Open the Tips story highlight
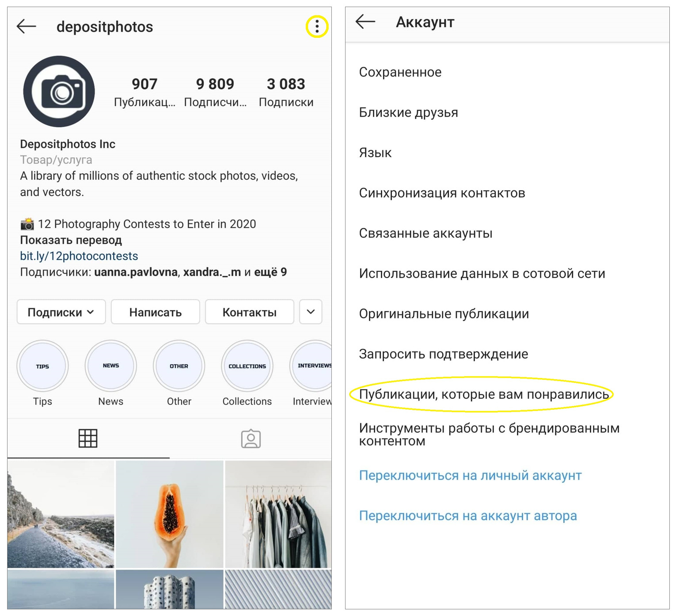Screen dimensions: 676x616 tap(42, 373)
